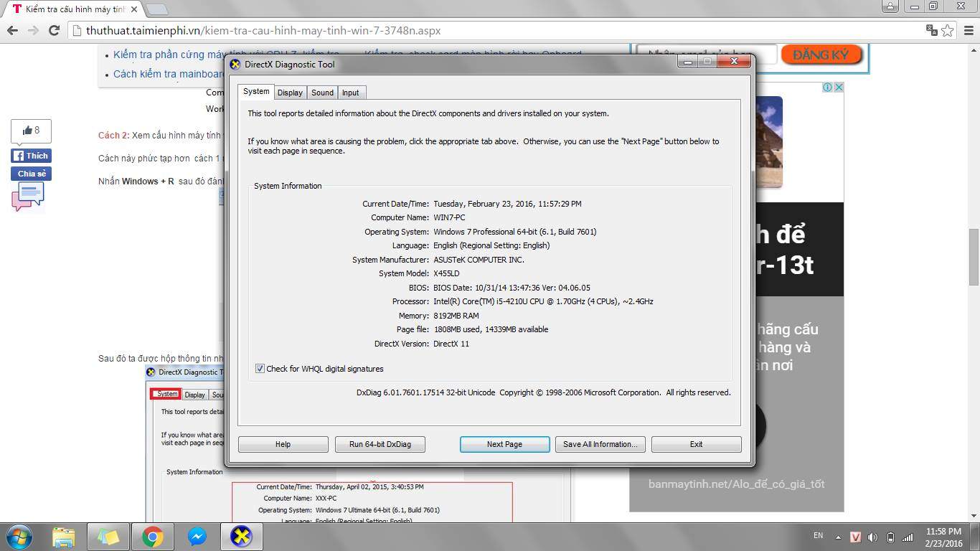Click the DxDiag taskbar button
The width and height of the screenshot is (980, 551).
pyautogui.click(x=242, y=537)
